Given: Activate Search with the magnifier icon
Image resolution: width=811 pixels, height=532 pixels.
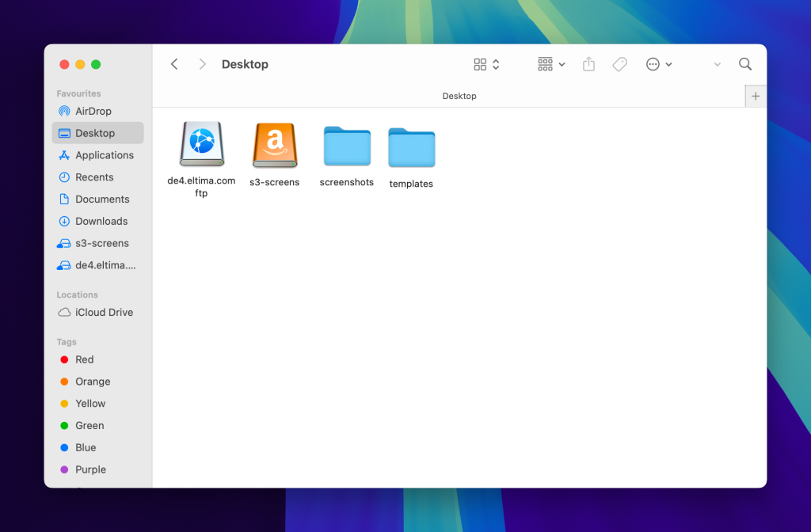Looking at the screenshot, I should click(x=744, y=64).
